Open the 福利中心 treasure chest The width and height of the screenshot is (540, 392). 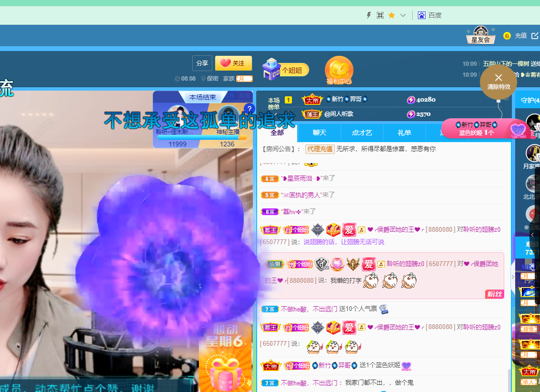pyautogui.click(x=339, y=71)
